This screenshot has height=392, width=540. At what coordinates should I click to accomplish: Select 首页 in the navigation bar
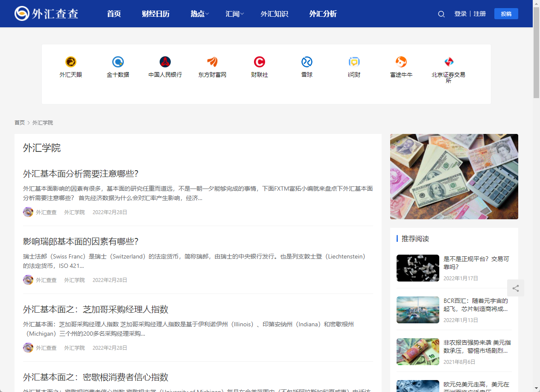pyautogui.click(x=114, y=14)
